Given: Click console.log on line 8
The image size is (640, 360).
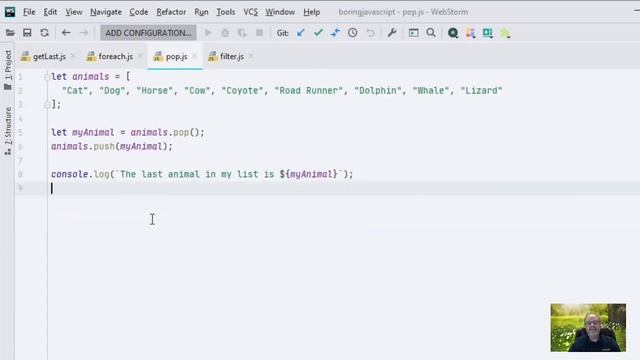Looking at the screenshot, I should pyautogui.click(x=80, y=174).
